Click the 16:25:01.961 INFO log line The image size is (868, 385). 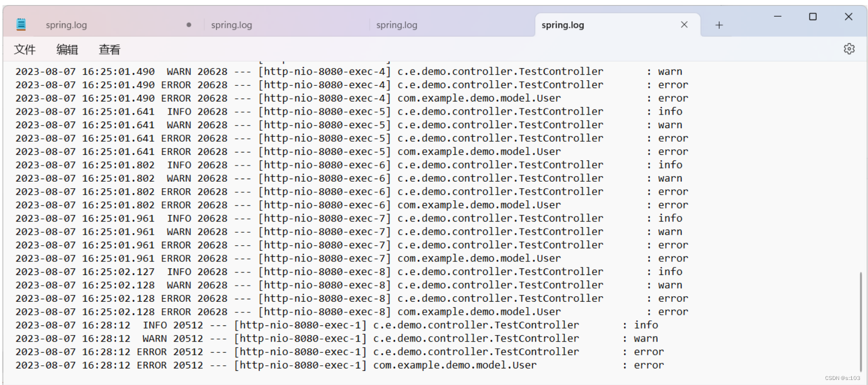pyautogui.click(x=349, y=218)
